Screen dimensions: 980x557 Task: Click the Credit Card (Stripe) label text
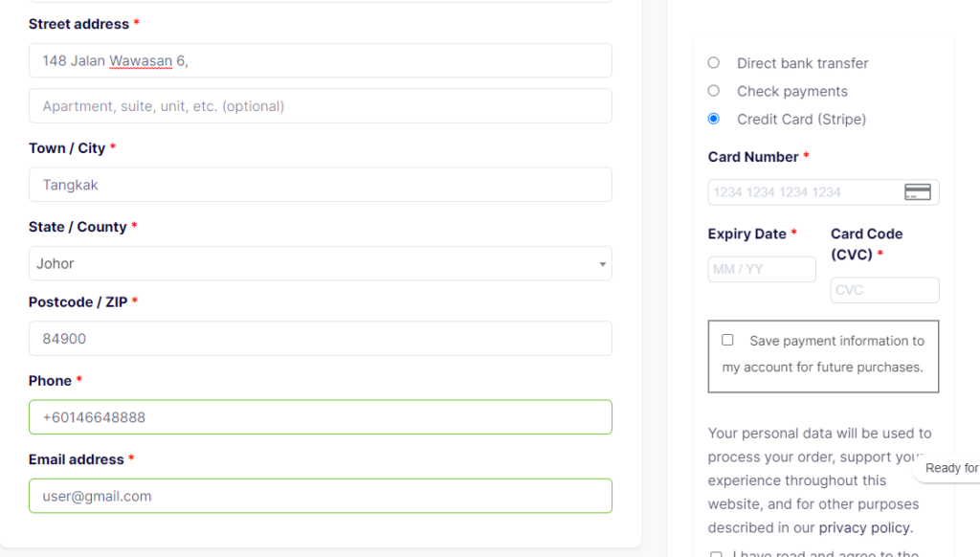[x=801, y=120]
